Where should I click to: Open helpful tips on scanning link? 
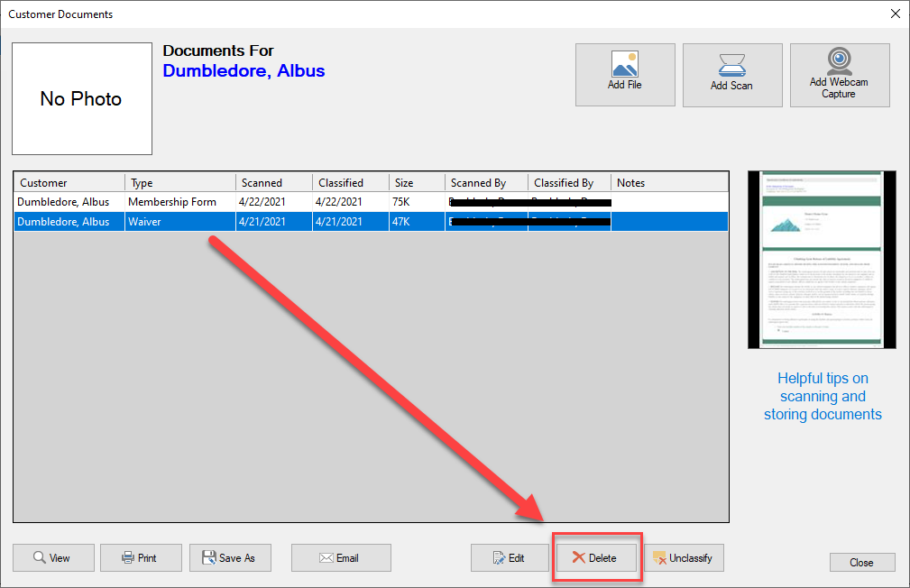click(823, 397)
